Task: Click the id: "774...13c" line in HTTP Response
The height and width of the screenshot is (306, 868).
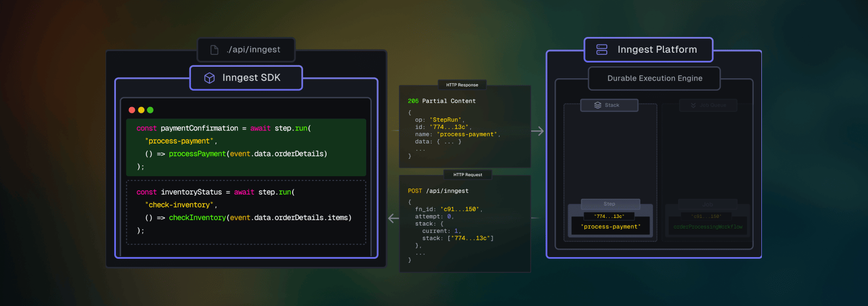Action: [442, 127]
